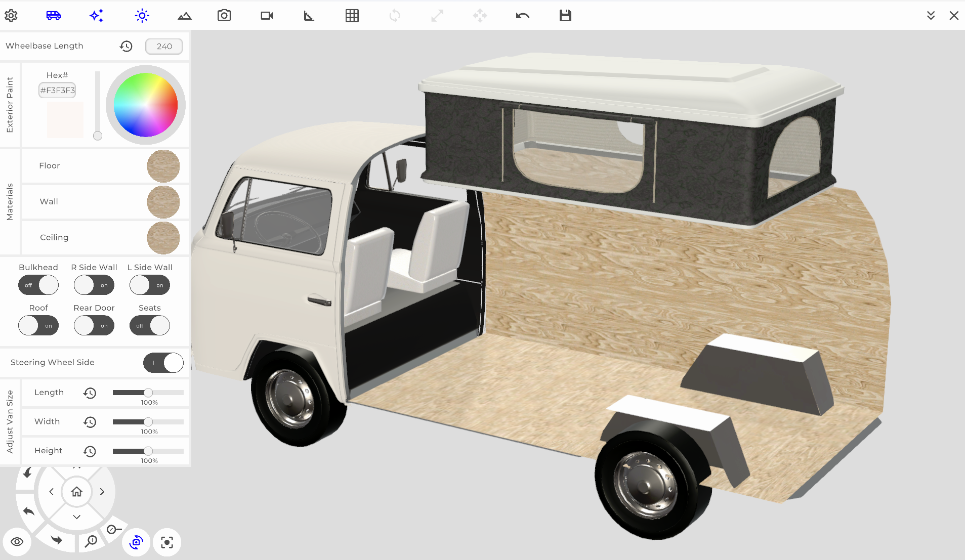The image size is (965, 560).
Task: Reset the van Width to default
Action: pyautogui.click(x=90, y=422)
